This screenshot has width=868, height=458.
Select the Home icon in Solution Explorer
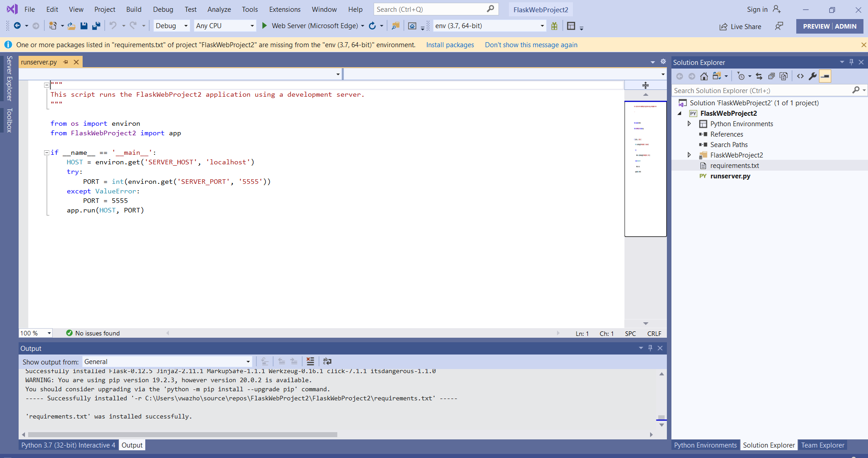pyautogui.click(x=705, y=76)
